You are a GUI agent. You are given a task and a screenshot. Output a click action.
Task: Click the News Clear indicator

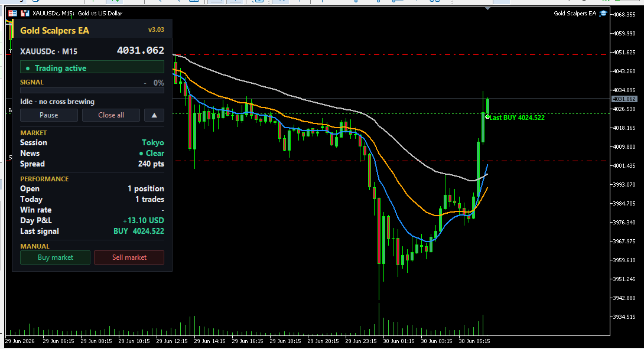(152, 153)
